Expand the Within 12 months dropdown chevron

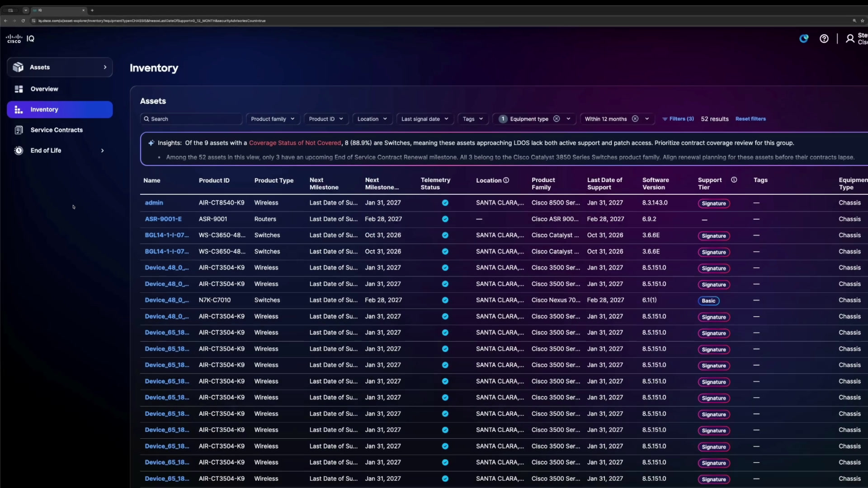[647, 119]
